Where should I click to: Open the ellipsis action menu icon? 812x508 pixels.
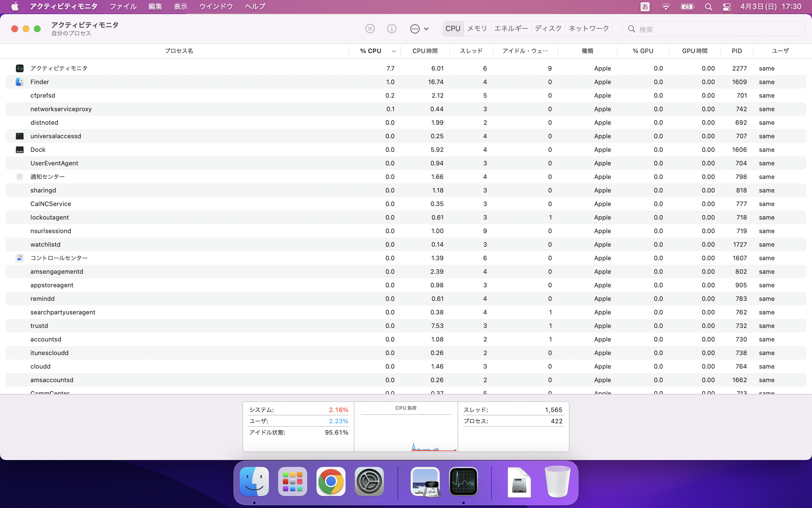[415, 29]
